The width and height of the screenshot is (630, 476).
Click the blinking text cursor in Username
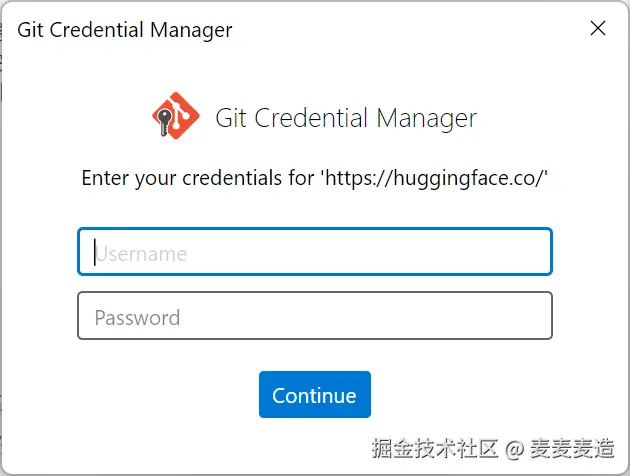(95, 252)
